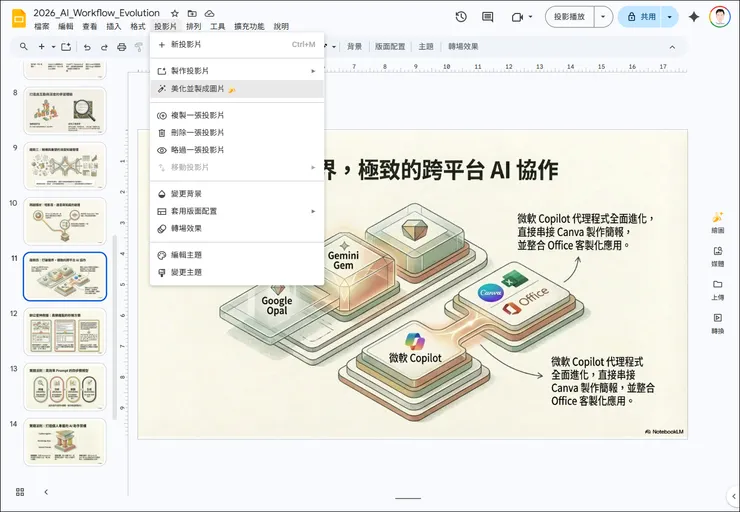Open the 共用 dropdown arrow
This screenshot has width=740, height=512.
(669, 17)
